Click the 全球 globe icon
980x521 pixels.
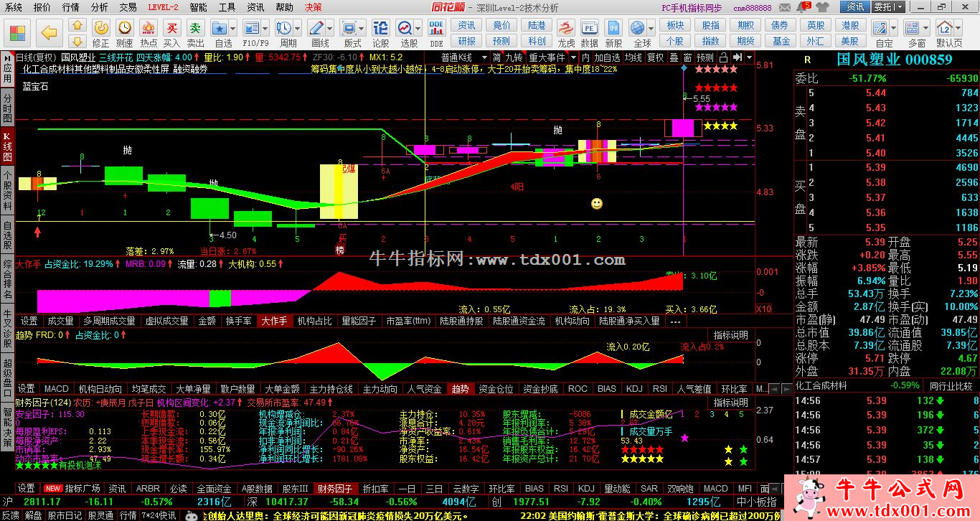pyautogui.click(x=638, y=28)
